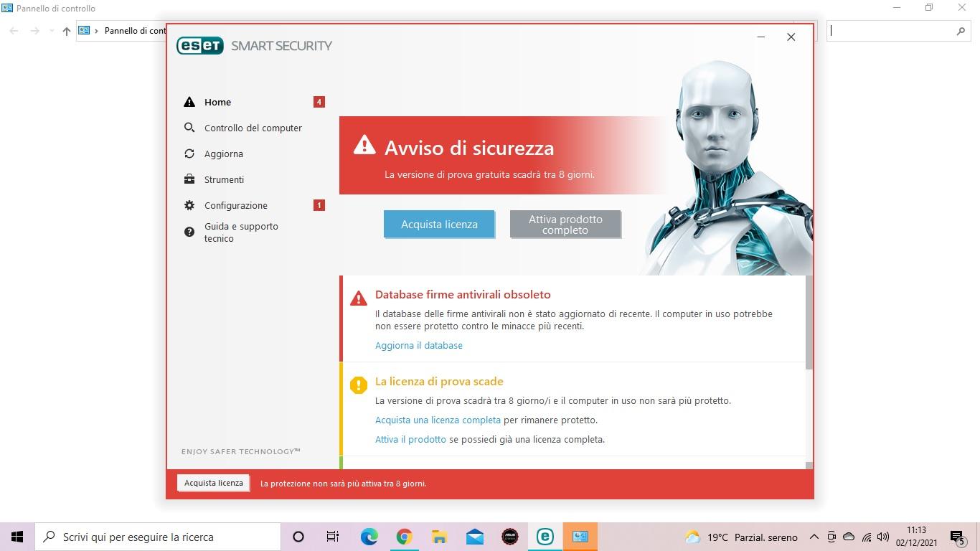Click the Aggiorna il database link
Image resolution: width=980 pixels, height=551 pixels.
click(x=419, y=345)
